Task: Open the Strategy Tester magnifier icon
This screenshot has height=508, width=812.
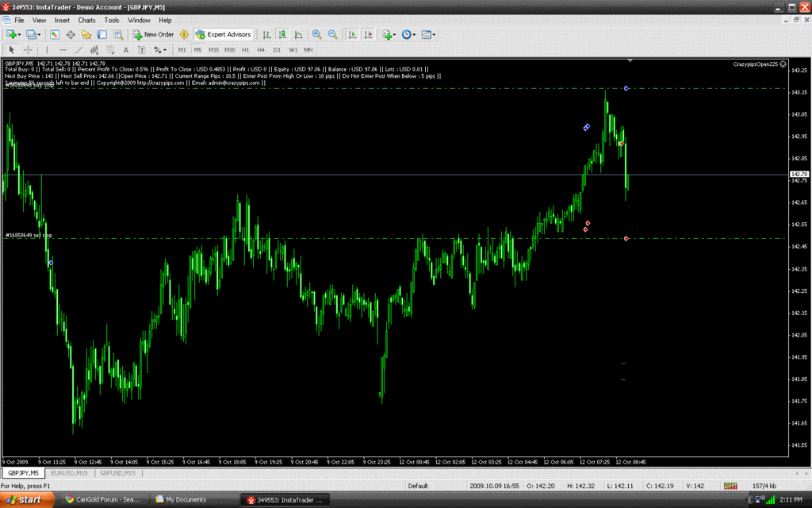Action: point(118,35)
